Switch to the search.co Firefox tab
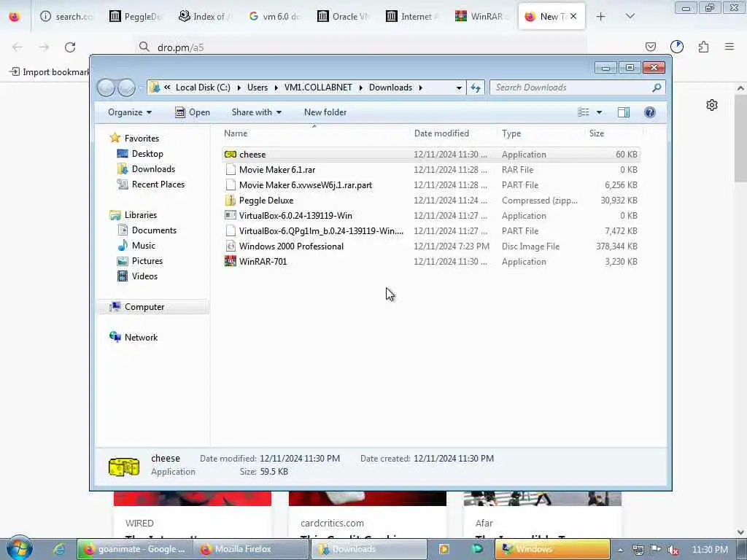 coord(66,17)
